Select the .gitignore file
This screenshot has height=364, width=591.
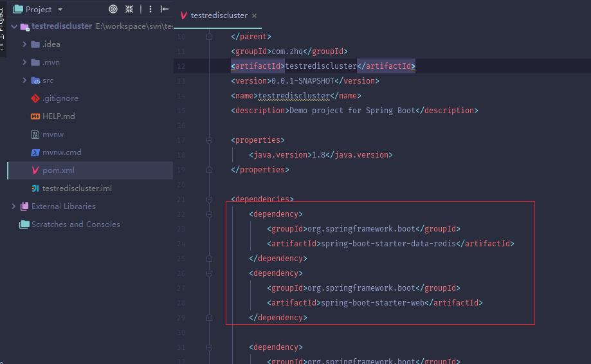[60, 98]
